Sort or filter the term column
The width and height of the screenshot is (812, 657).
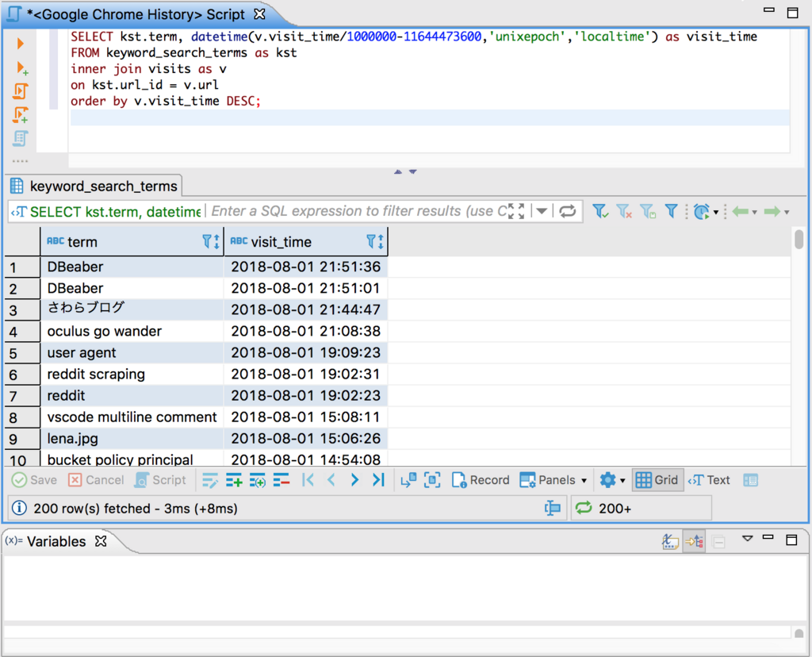[x=211, y=241]
